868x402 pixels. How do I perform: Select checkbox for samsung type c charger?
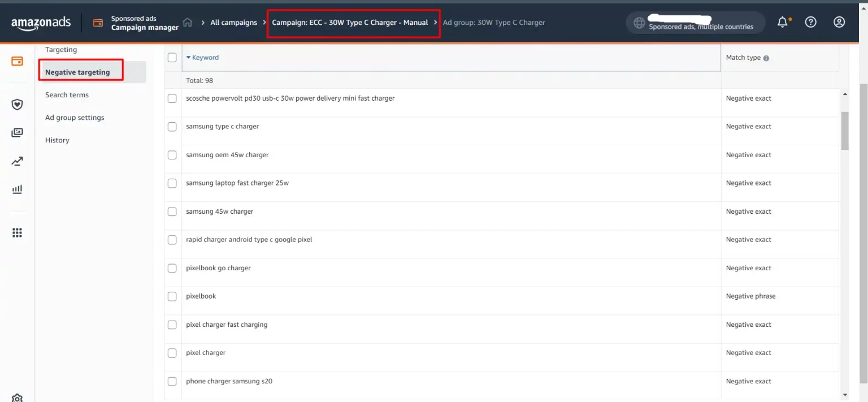[x=172, y=127]
